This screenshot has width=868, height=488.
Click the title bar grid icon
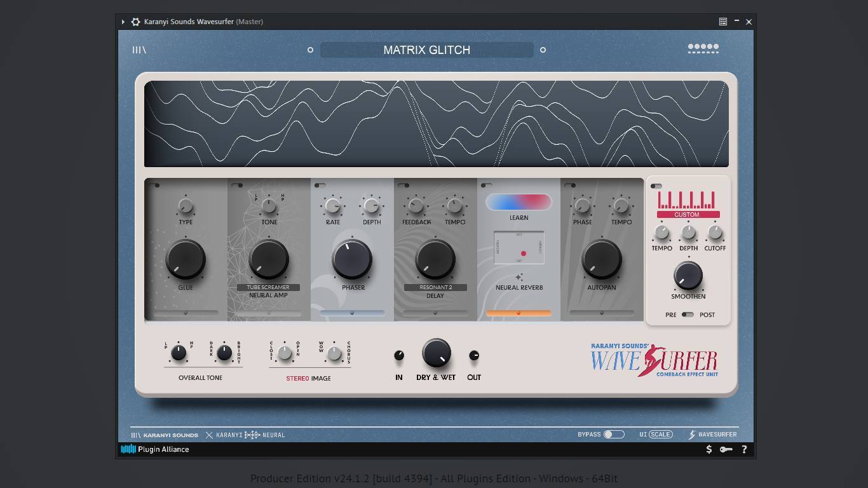722,22
